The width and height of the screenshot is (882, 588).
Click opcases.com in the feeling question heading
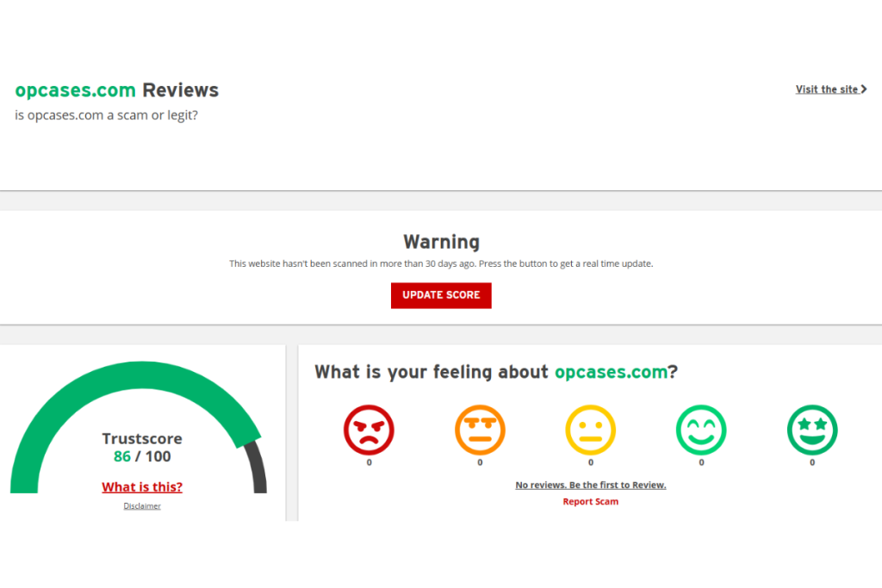pos(611,372)
